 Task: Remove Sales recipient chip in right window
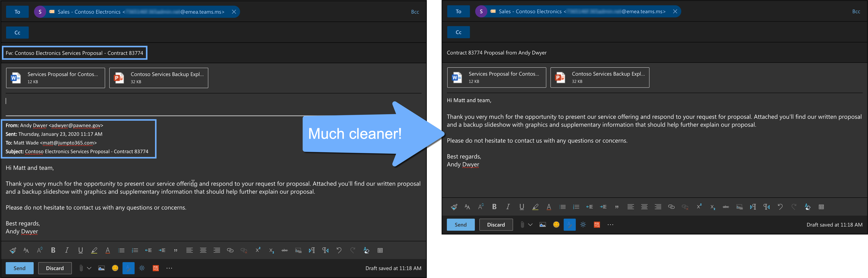pyautogui.click(x=675, y=12)
